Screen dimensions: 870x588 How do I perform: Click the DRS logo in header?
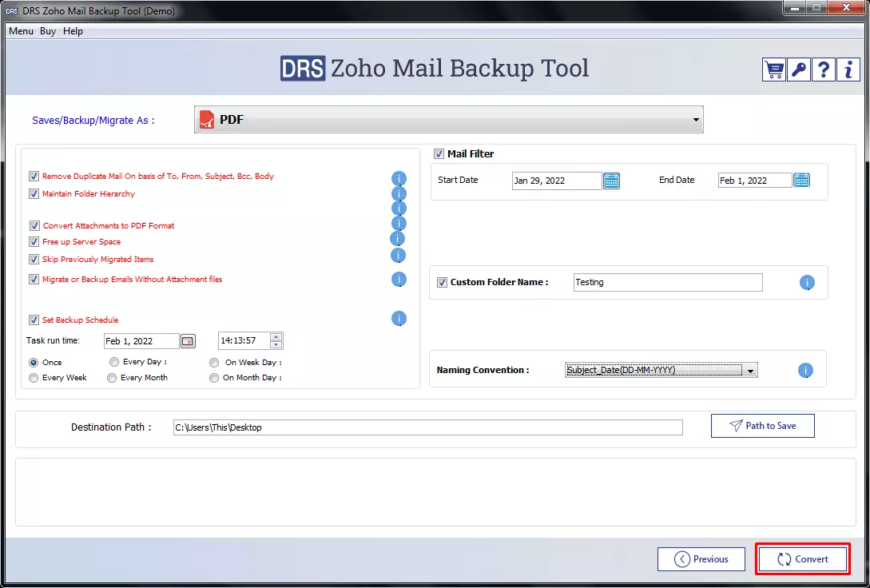click(303, 69)
